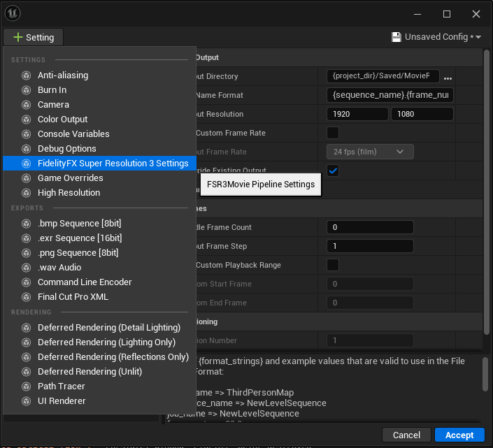Click the Handle Frame Count input field
493x448 pixels.
370,227
